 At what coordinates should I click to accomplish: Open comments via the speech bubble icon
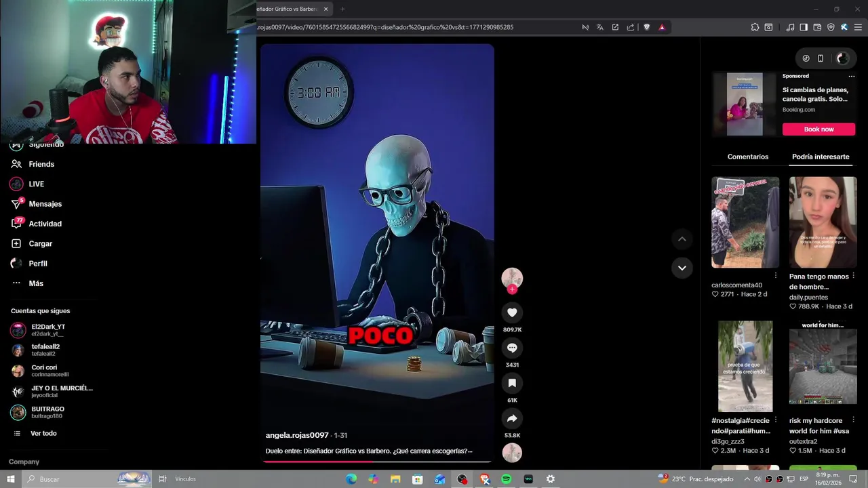512,348
